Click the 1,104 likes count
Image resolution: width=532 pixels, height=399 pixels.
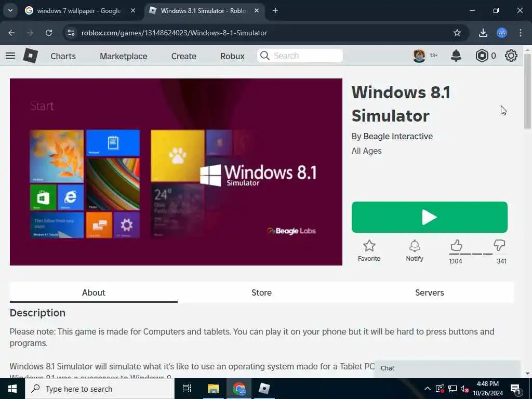455,261
